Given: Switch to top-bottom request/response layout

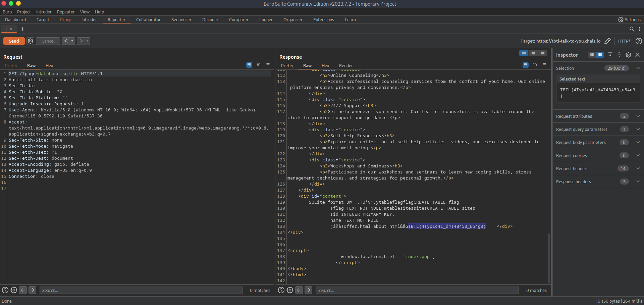Looking at the screenshot, I should tap(533, 53).
